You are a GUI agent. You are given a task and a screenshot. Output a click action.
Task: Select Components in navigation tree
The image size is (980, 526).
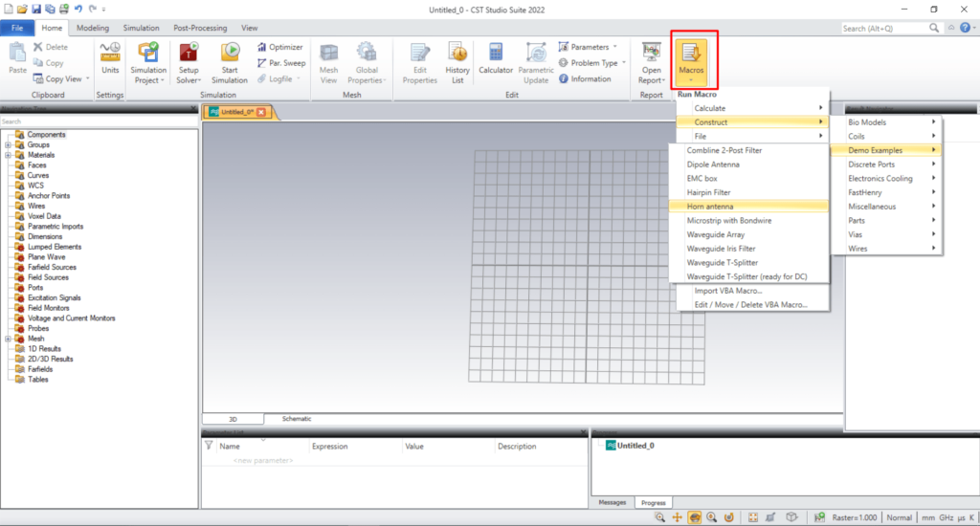(46, 134)
